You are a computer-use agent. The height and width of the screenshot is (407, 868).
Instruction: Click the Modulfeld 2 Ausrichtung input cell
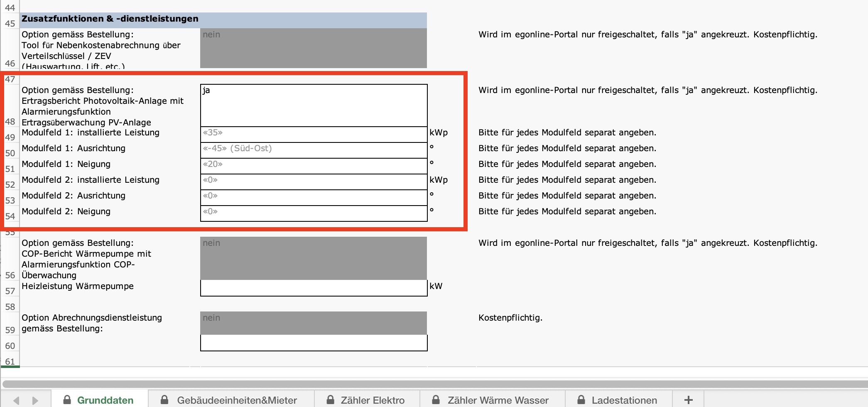click(314, 198)
